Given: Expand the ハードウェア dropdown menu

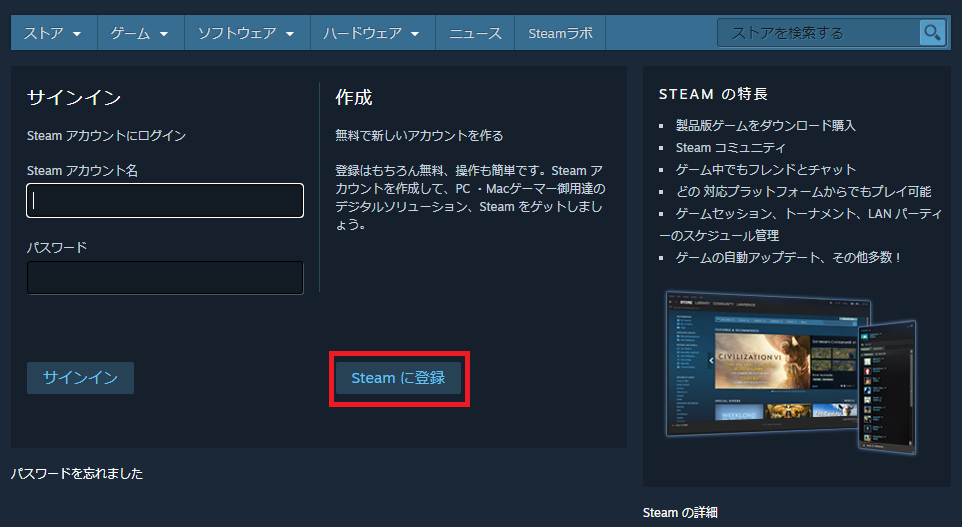Looking at the screenshot, I should [372, 33].
